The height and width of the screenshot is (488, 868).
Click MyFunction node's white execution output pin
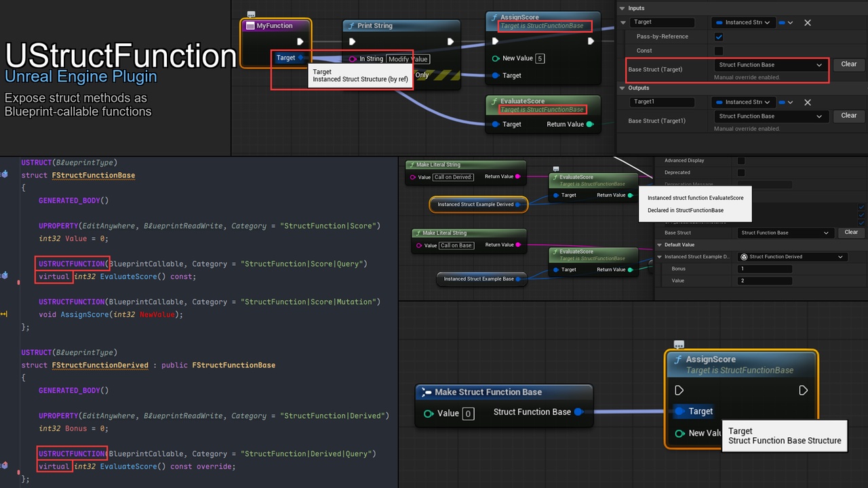300,41
